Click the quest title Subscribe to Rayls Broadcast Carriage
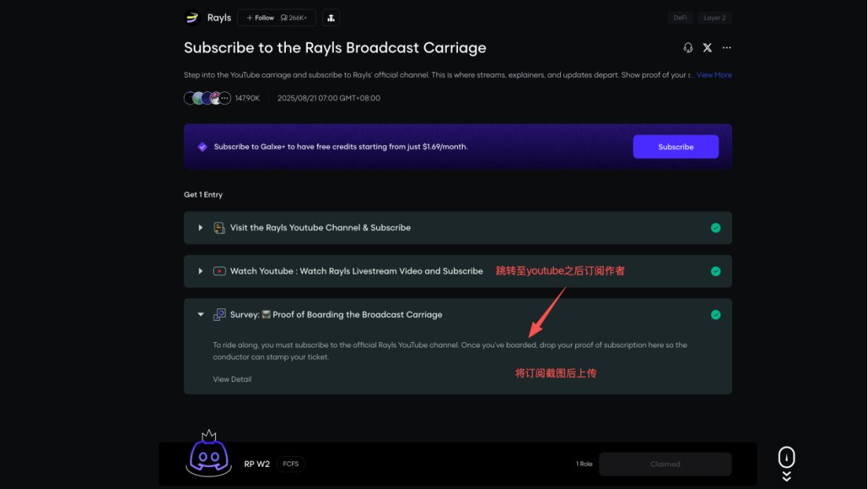 click(335, 48)
